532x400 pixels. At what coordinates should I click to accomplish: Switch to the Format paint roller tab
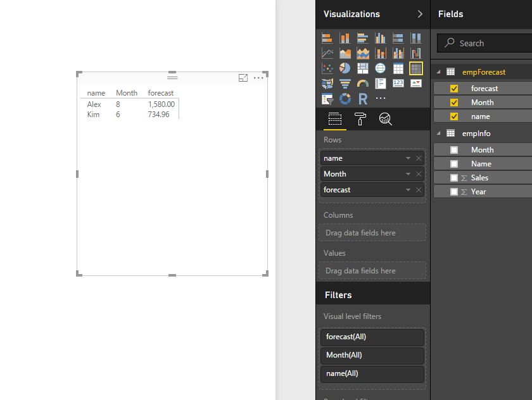(x=360, y=119)
